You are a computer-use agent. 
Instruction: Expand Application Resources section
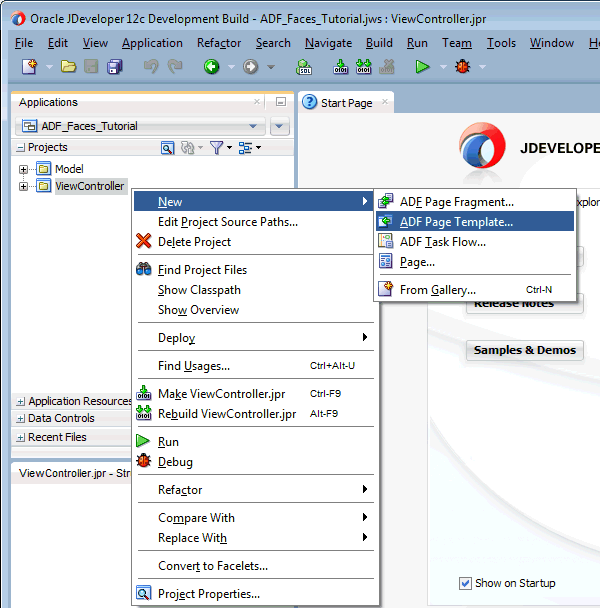coord(21,401)
